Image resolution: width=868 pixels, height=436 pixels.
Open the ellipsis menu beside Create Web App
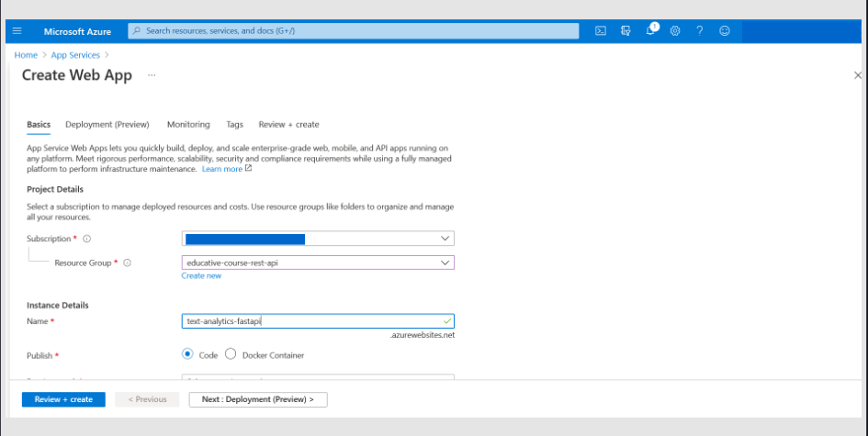pos(152,75)
